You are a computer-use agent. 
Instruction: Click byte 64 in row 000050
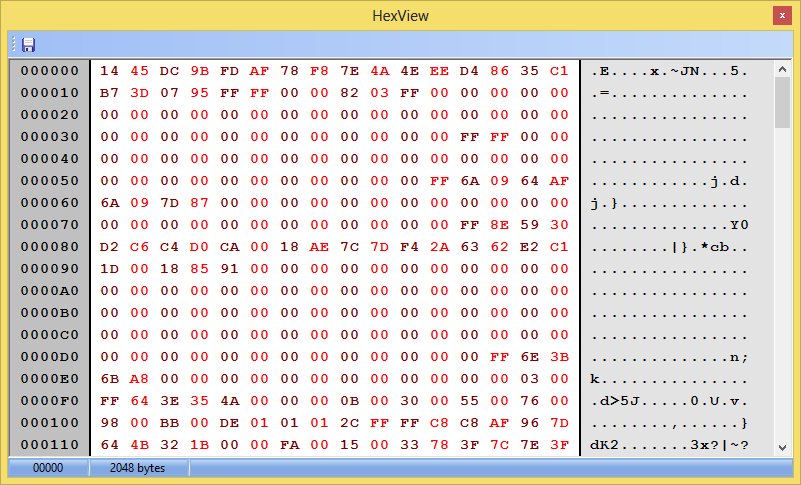530,180
